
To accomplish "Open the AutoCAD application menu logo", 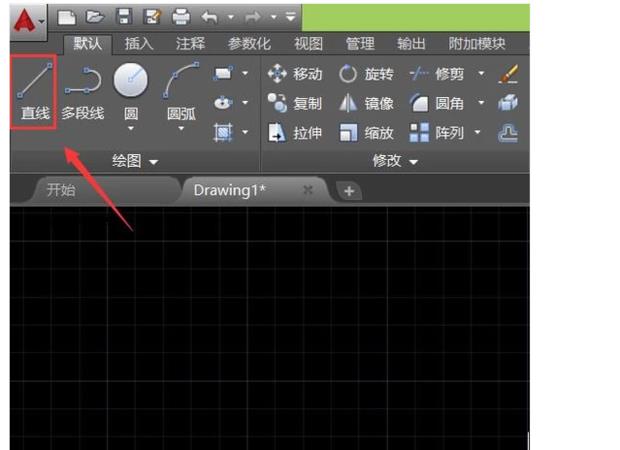I will click(x=28, y=21).
